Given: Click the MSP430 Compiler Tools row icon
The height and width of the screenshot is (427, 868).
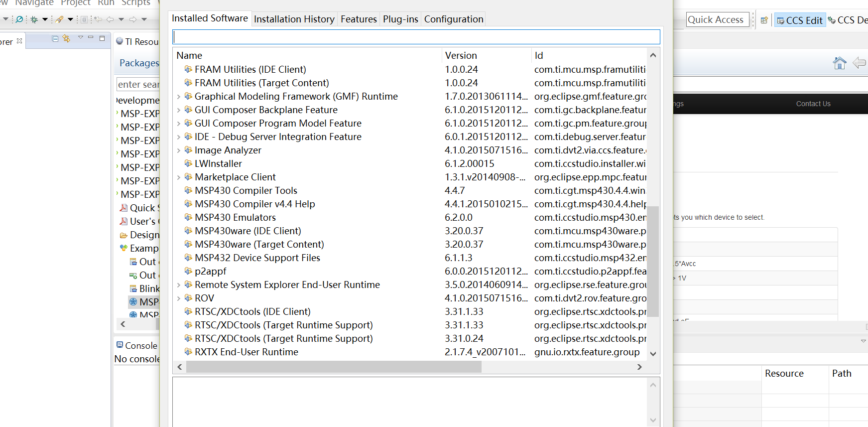Looking at the screenshot, I should [x=188, y=190].
